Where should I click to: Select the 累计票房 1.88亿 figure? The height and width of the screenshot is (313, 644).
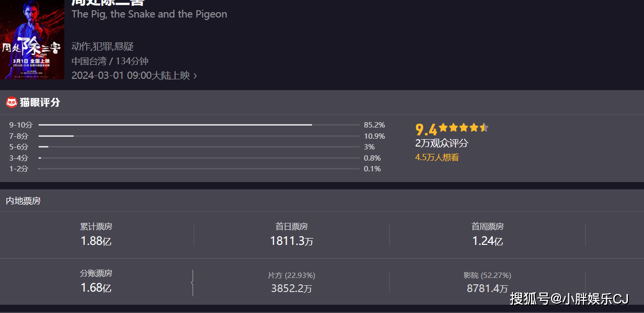(x=96, y=240)
